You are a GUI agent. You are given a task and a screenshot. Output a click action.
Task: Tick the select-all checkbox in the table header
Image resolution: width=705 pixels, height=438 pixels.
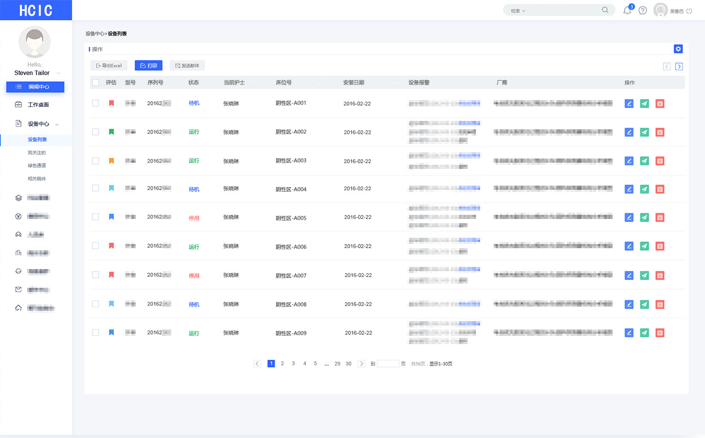coord(96,83)
